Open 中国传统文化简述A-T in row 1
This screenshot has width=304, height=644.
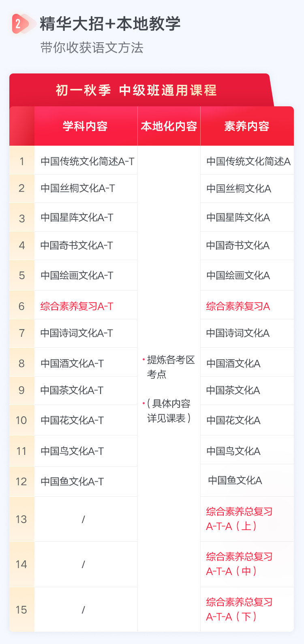(x=88, y=162)
